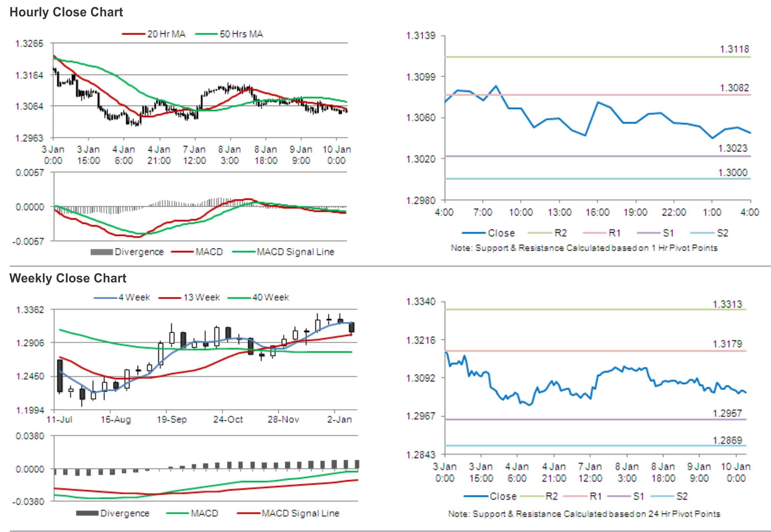This screenshot has width=771, height=532.
Task: Select the 1:00 time axis label
Action: point(712,213)
